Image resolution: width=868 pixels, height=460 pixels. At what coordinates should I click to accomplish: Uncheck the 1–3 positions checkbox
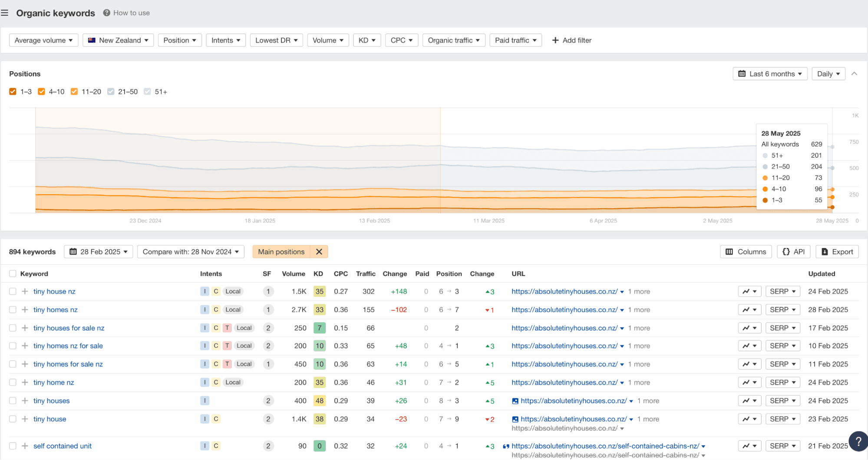(x=13, y=92)
